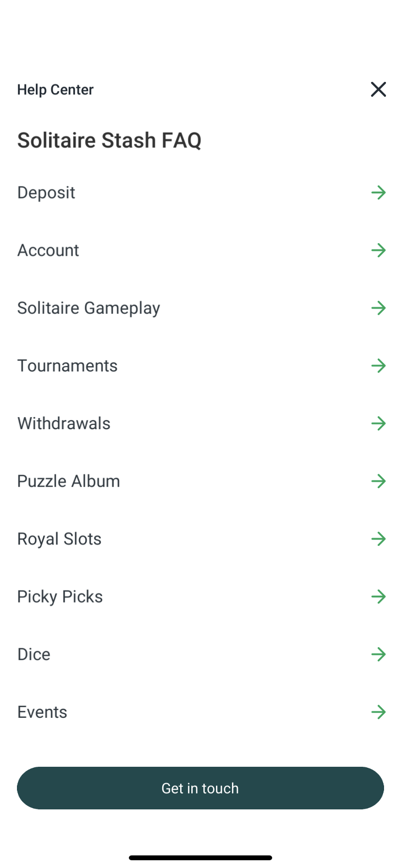The height and width of the screenshot is (868, 401).
Task: Click the green arrow beside Royal Slots
Action: 378,539
